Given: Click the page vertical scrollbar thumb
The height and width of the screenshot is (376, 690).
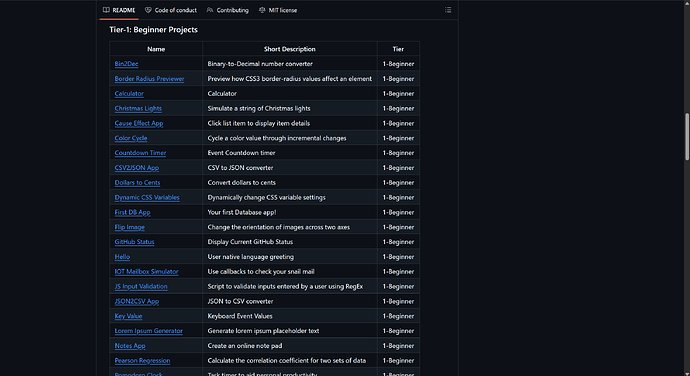Looking at the screenshot, I should pyautogui.click(x=686, y=136).
